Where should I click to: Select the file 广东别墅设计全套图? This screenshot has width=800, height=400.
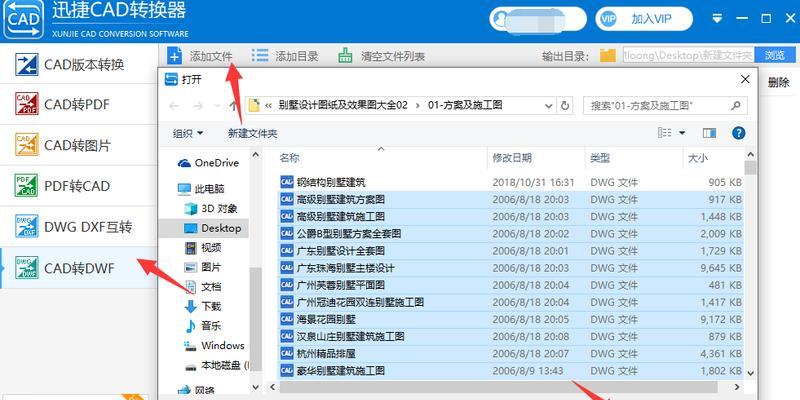[510, 251]
